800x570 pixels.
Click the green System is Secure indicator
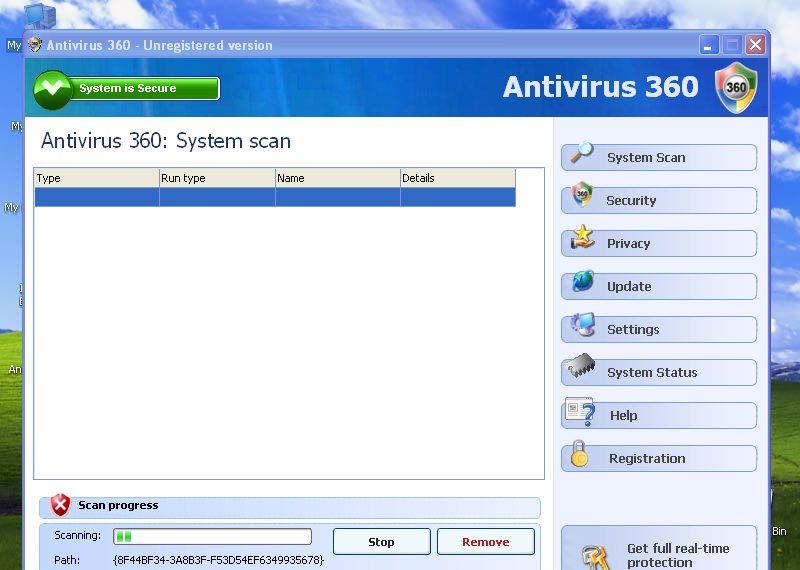(127, 88)
